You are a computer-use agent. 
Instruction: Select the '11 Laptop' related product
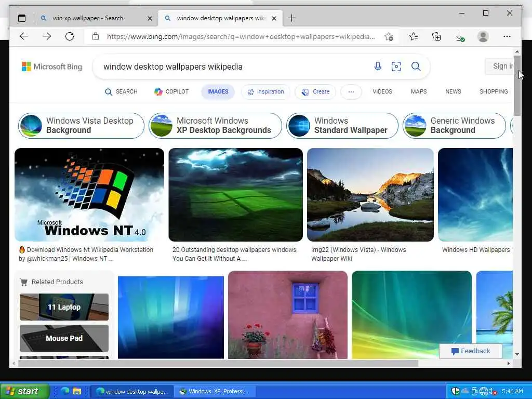click(x=64, y=307)
